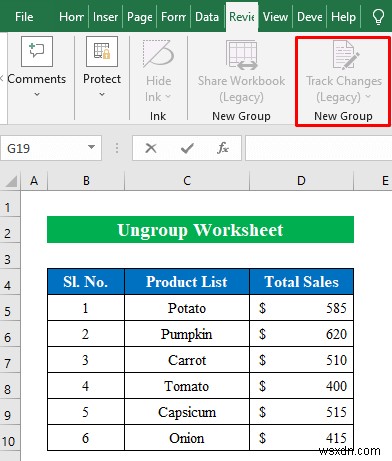Switch to the Page Layout tab
This screenshot has width=392, height=461.
(140, 17)
